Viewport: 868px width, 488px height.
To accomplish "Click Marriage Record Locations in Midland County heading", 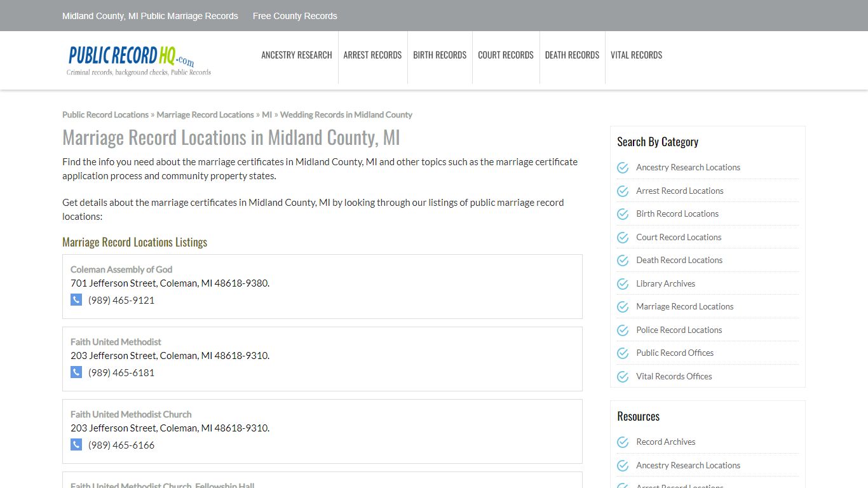I will point(231,138).
